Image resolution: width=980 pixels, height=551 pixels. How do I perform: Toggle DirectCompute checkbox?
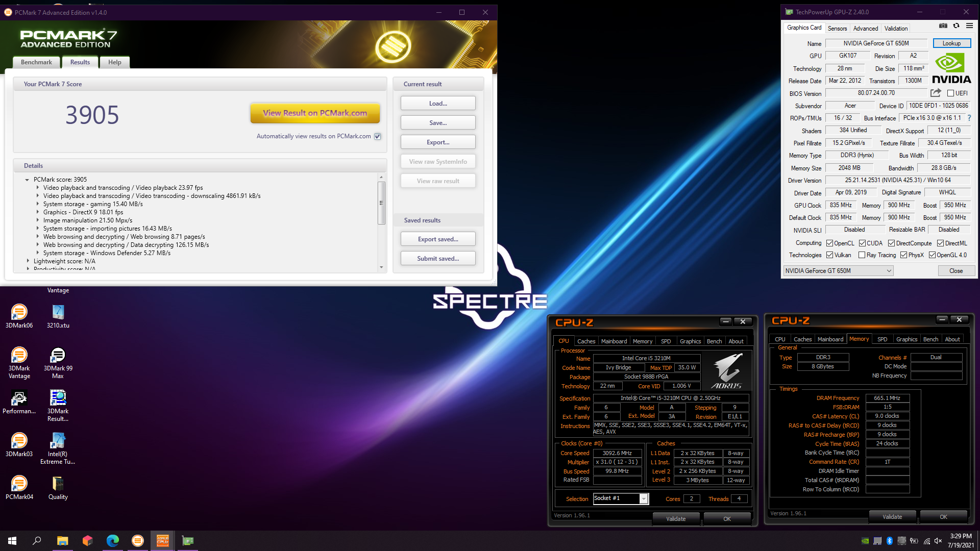pos(892,243)
